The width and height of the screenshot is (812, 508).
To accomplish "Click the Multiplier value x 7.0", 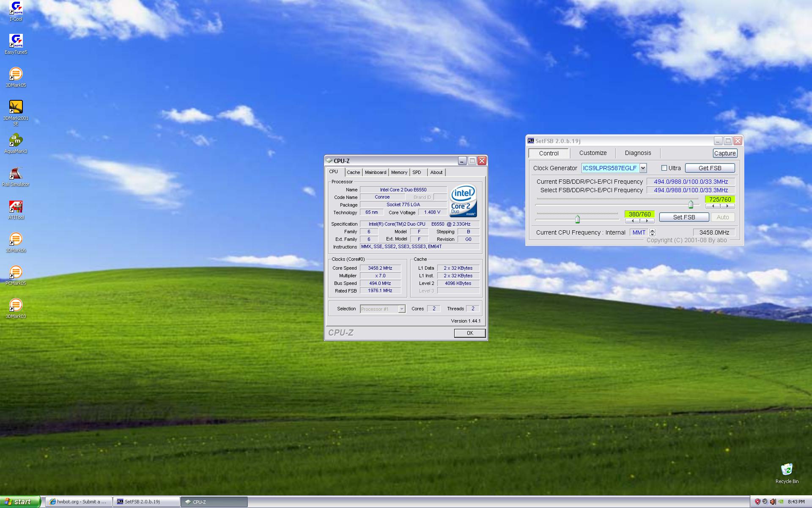I will [x=380, y=276].
